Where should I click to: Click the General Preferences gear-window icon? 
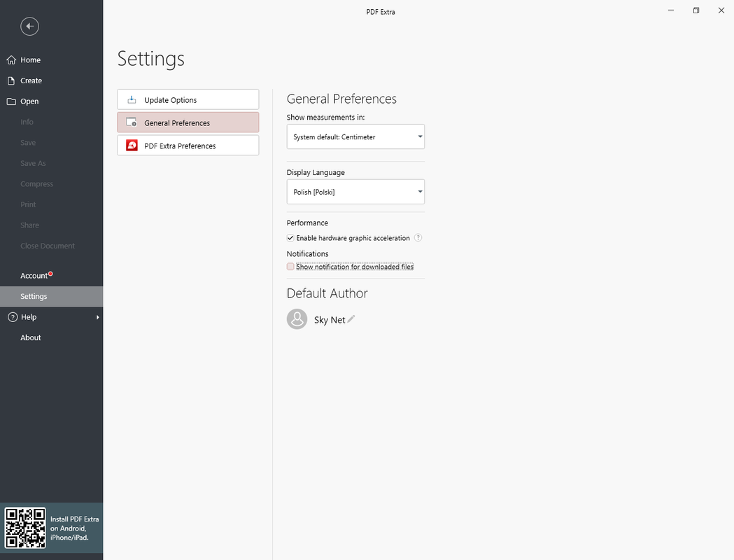132,122
